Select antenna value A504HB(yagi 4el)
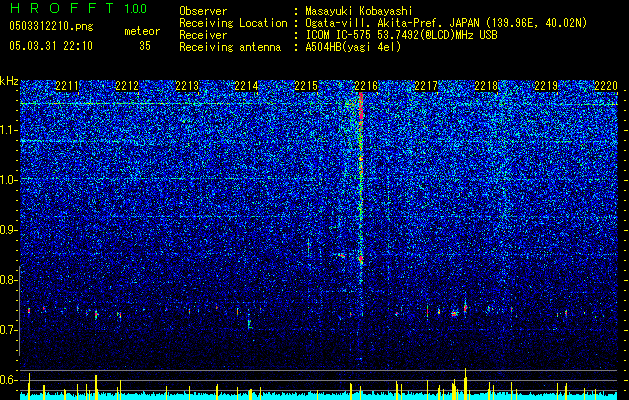The height and width of the screenshot is (400, 629). tap(353, 47)
